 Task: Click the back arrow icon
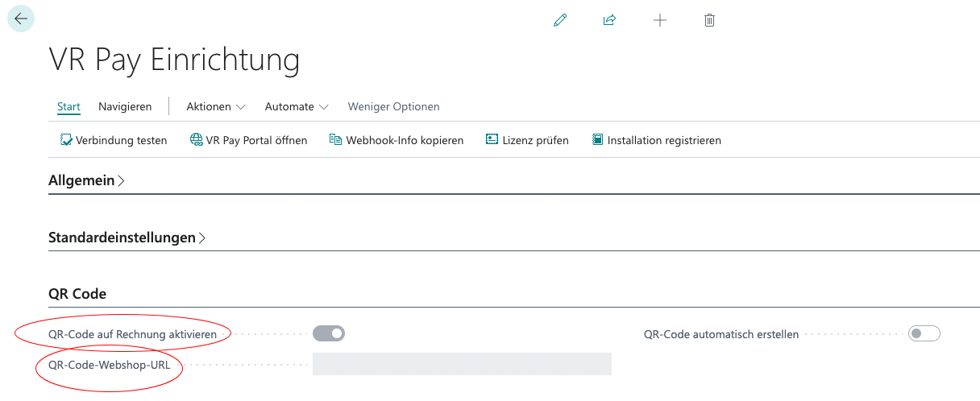click(x=21, y=19)
